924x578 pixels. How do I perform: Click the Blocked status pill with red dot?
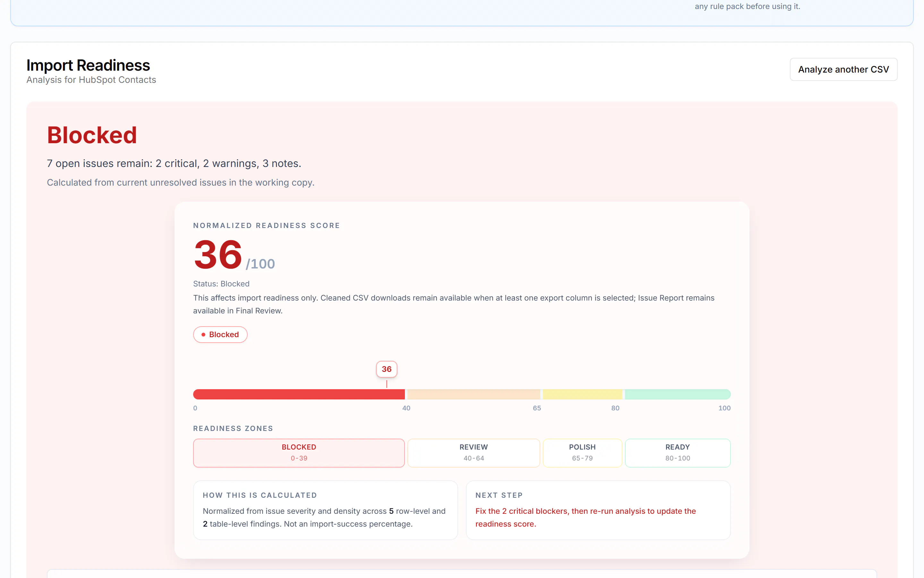220,335
